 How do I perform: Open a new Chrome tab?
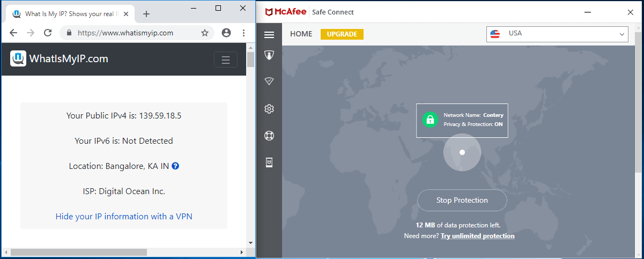point(146,14)
